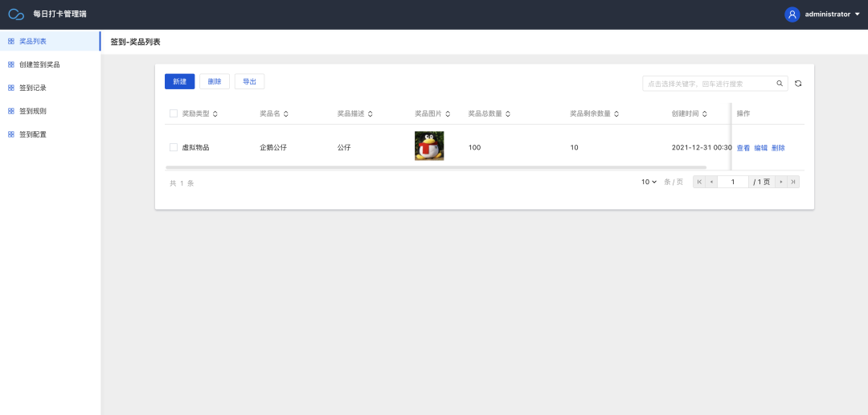Click the administrator avatar icon
The image size is (868, 415).
[x=792, y=14]
